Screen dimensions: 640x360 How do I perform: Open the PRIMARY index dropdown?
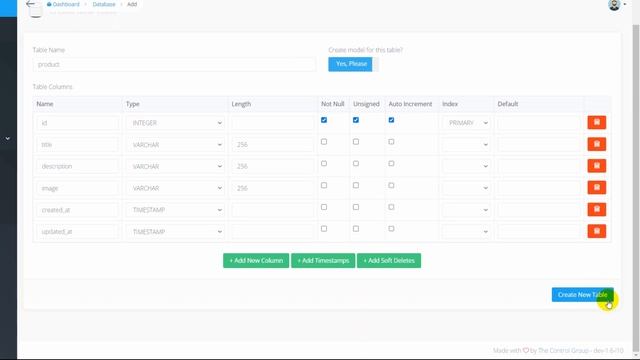(466, 123)
